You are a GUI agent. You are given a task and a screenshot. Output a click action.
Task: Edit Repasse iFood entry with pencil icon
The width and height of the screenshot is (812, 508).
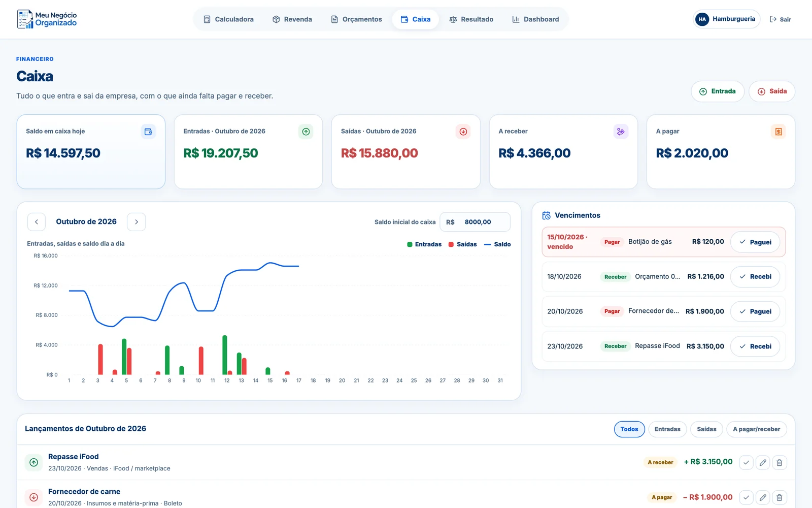point(763,462)
